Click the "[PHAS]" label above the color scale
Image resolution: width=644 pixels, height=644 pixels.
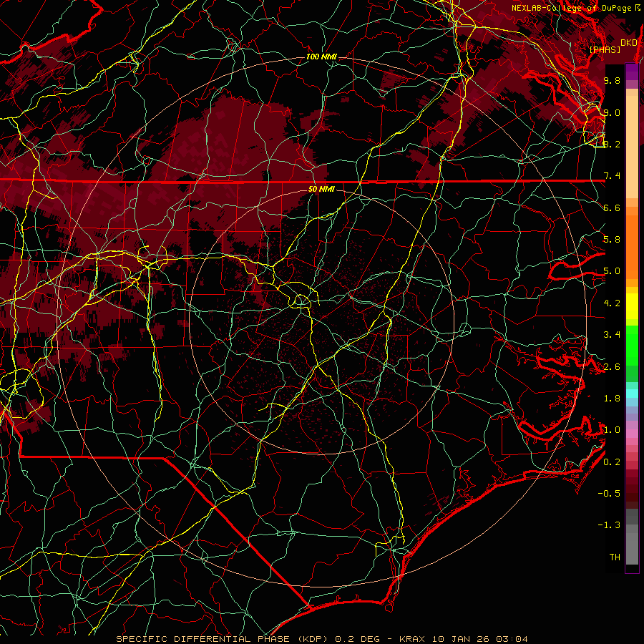click(605, 49)
